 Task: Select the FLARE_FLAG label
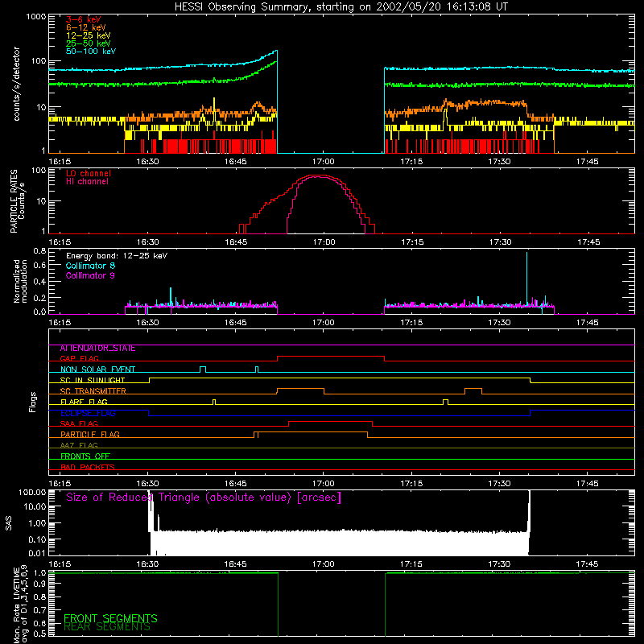84,402
